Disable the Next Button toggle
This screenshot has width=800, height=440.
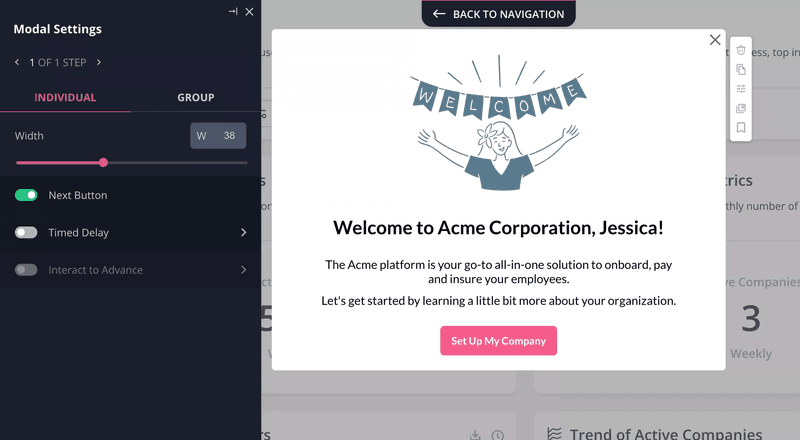[x=26, y=195]
